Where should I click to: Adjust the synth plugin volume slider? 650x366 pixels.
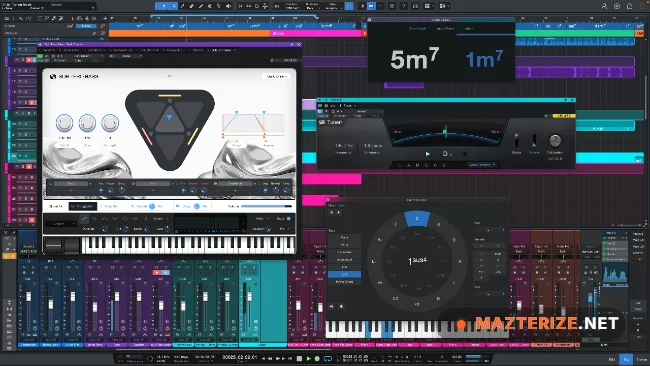pos(266,206)
